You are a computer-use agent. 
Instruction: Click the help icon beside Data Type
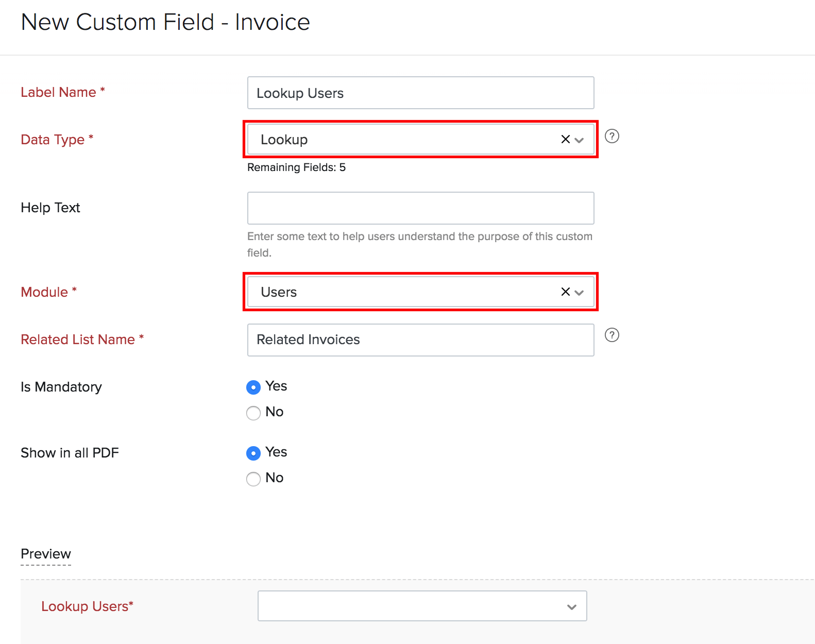[x=612, y=136]
